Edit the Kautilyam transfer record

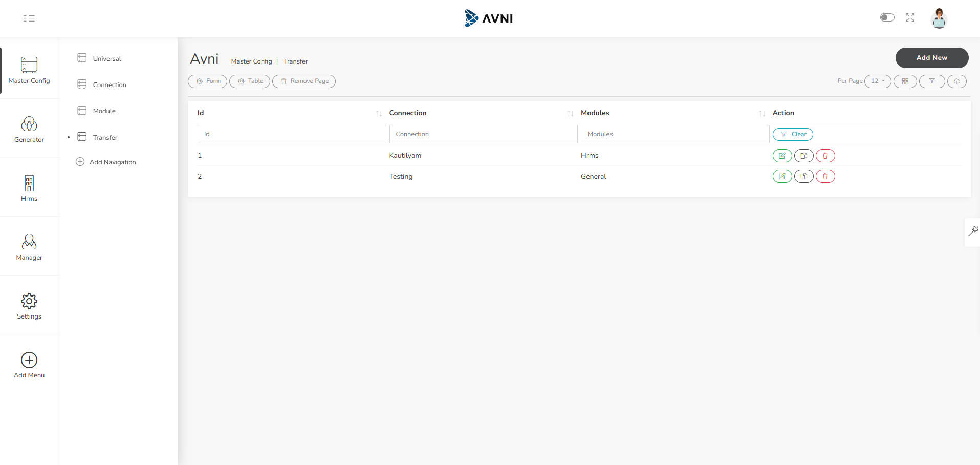click(x=782, y=155)
